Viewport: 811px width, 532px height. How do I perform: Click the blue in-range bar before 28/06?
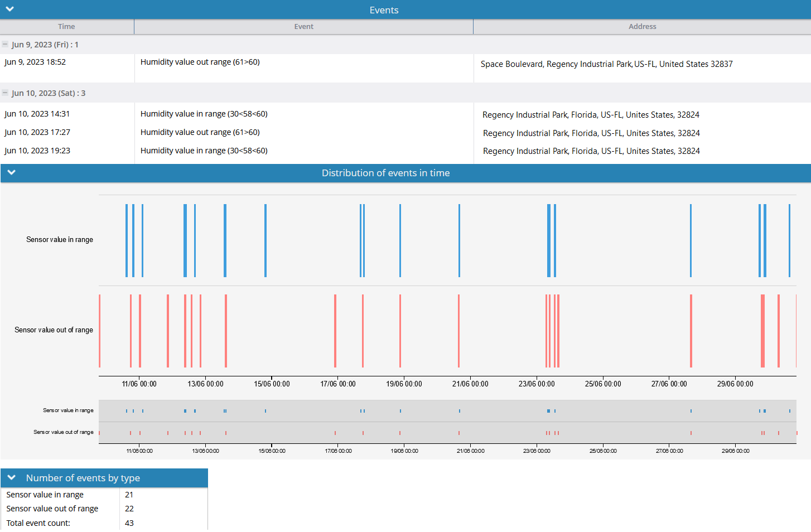(x=691, y=240)
